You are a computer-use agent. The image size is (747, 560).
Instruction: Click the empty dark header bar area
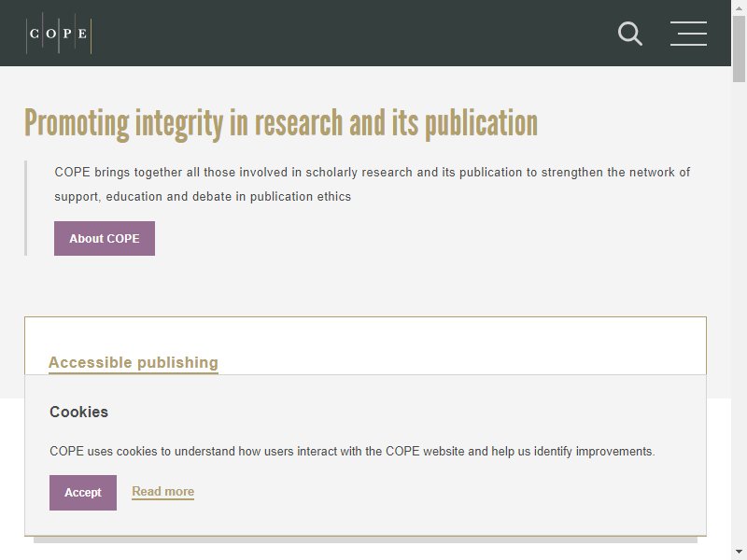click(353, 34)
